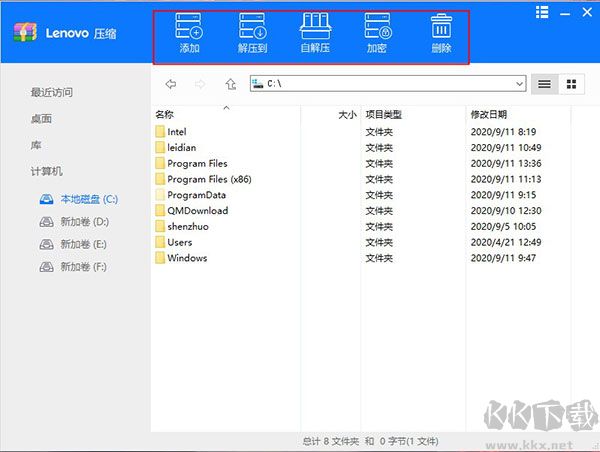Sort by the 项目类型 column header
This screenshot has height=452, width=600.
383,114
